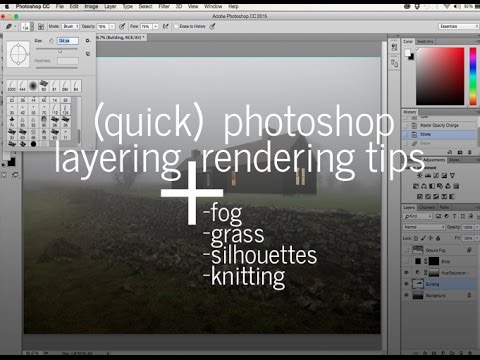Open the layer filter Kind dropdown
The image size is (480, 360).
(418, 216)
